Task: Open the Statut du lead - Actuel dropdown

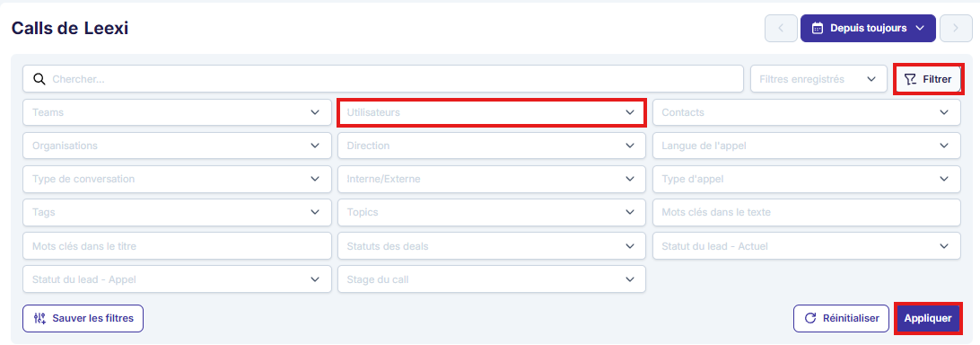Action: coord(807,246)
